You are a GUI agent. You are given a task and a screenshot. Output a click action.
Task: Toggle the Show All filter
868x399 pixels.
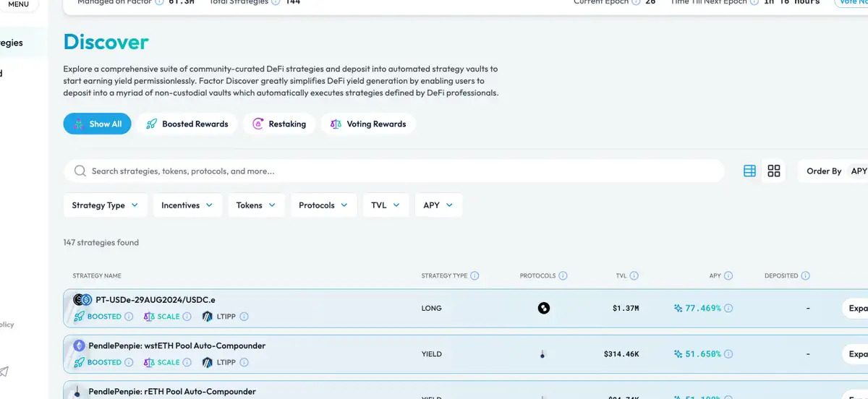coord(98,124)
